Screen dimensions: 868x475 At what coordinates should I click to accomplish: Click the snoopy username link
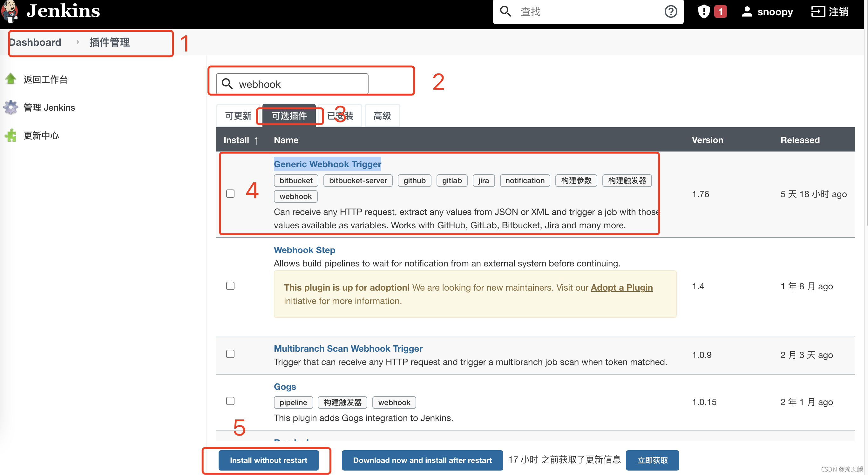[775, 11]
